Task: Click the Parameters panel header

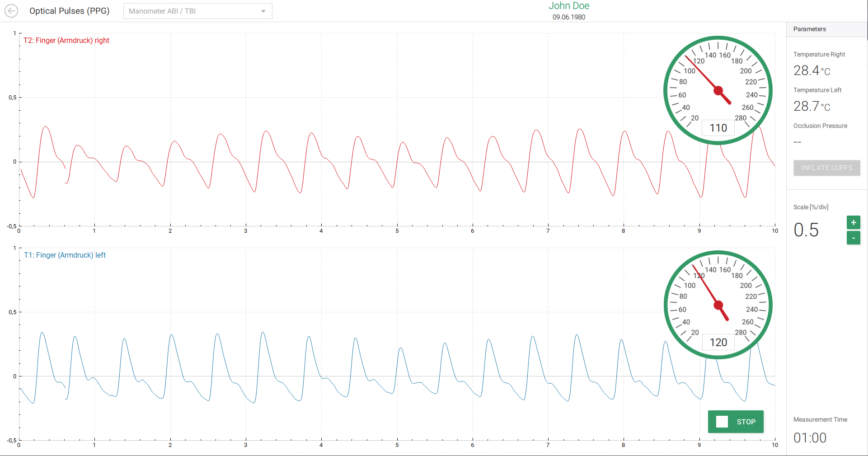Action: [827, 29]
